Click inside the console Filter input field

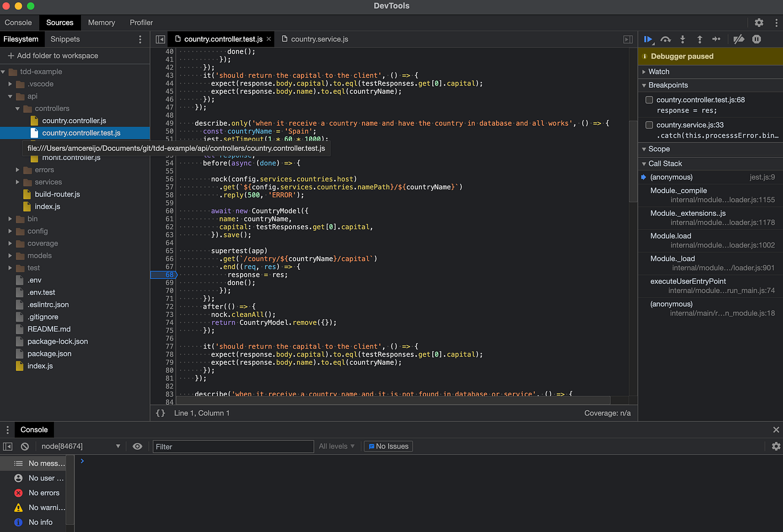pos(232,446)
